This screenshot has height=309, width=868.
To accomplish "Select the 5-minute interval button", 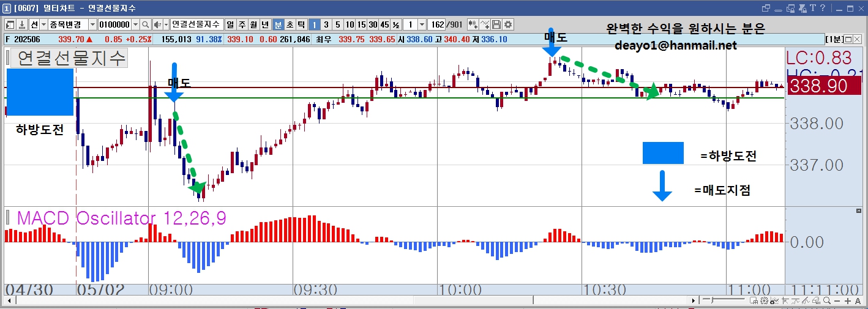I will (337, 24).
